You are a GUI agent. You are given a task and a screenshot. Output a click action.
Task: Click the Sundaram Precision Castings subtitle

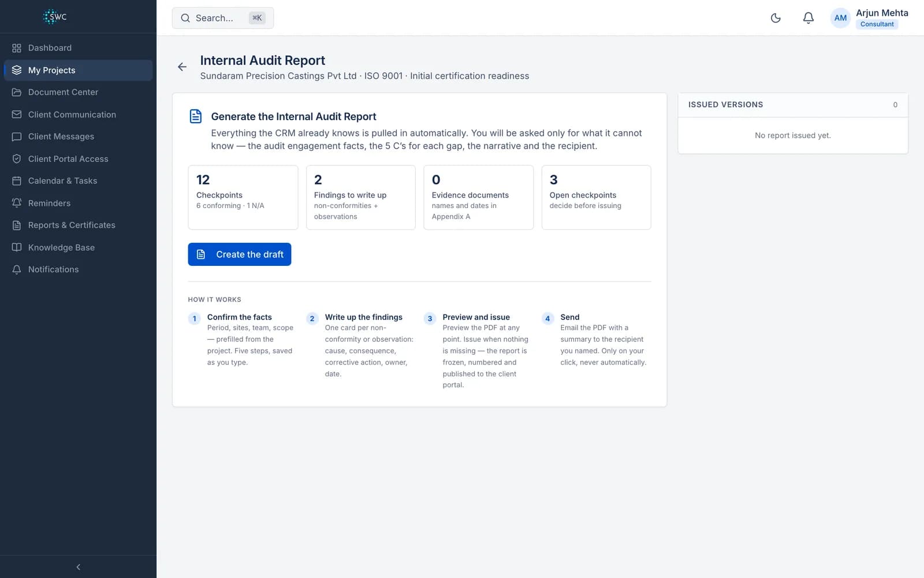coord(364,76)
